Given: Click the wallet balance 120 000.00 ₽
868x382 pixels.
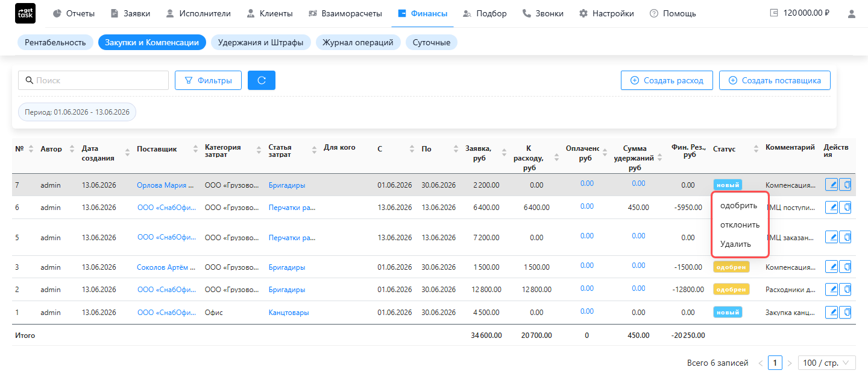Looking at the screenshot, I should pos(799,13).
